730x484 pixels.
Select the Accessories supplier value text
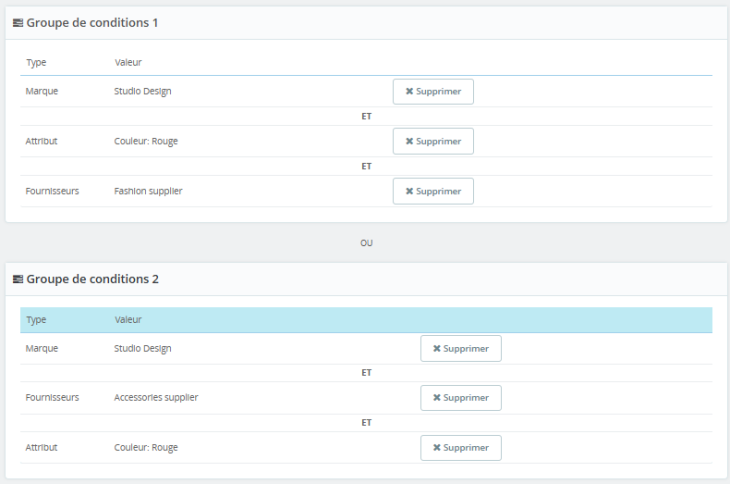156,397
